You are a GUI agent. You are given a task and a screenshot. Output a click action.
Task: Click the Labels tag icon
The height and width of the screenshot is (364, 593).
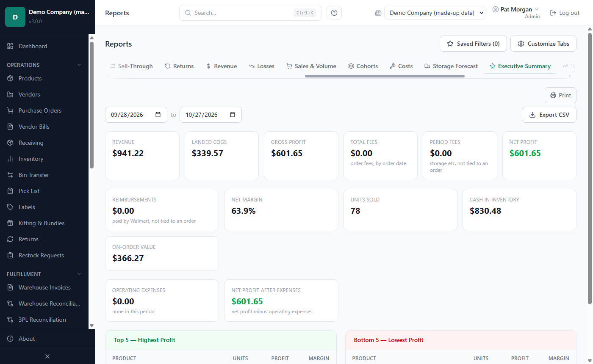[x=10, y=207]
